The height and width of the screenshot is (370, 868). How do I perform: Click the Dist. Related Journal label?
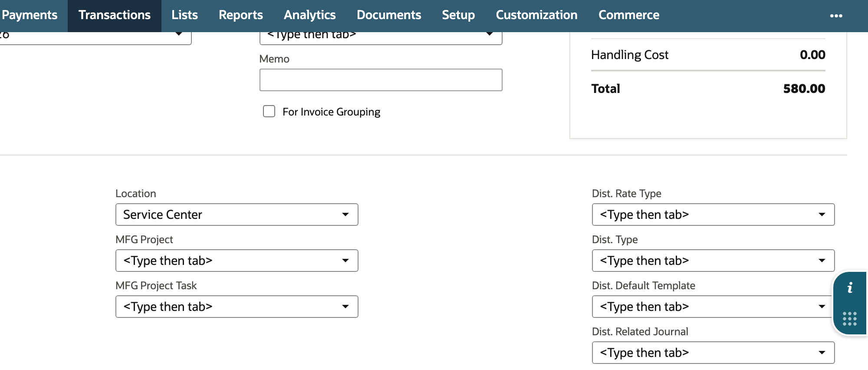(640, 331)
